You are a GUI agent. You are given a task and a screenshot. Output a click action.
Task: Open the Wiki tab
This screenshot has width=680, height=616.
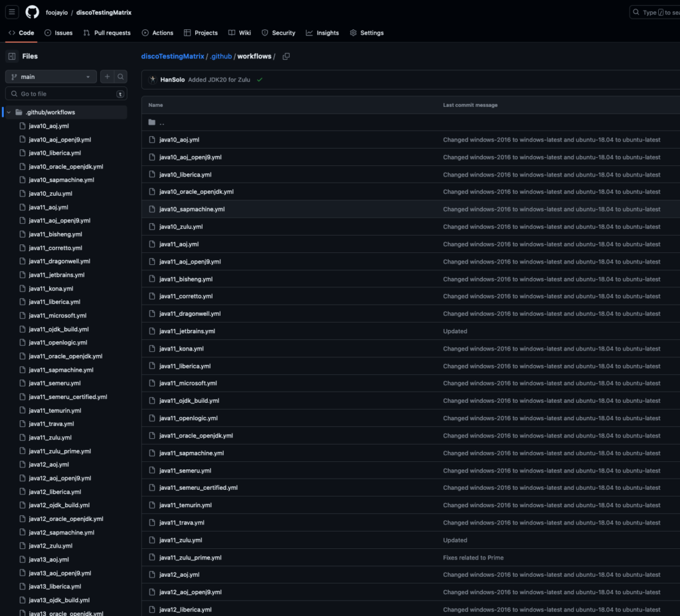(240, 33)
